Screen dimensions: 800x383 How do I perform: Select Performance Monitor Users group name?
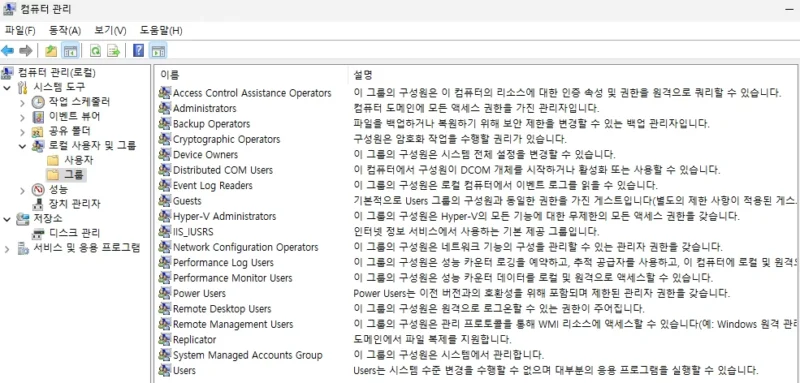pos(233,278)
